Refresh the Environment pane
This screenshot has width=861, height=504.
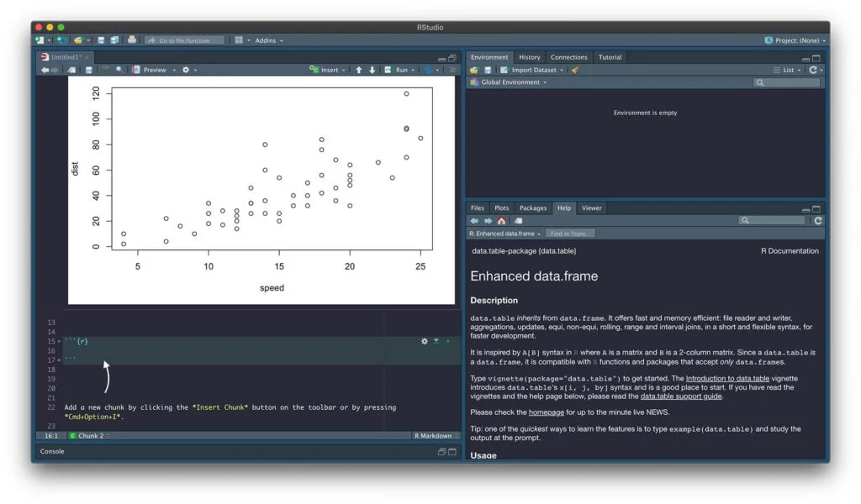coord(813,70)
